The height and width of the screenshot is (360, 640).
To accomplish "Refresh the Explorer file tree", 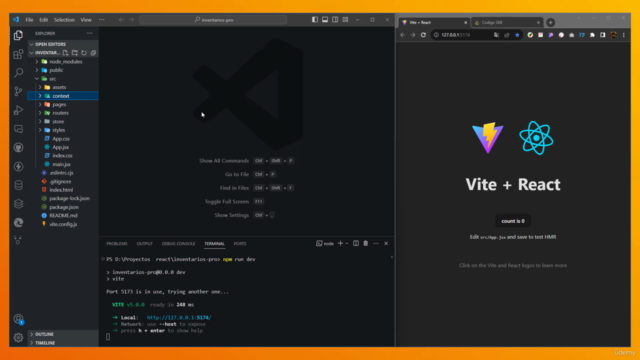I will [84, 53].
